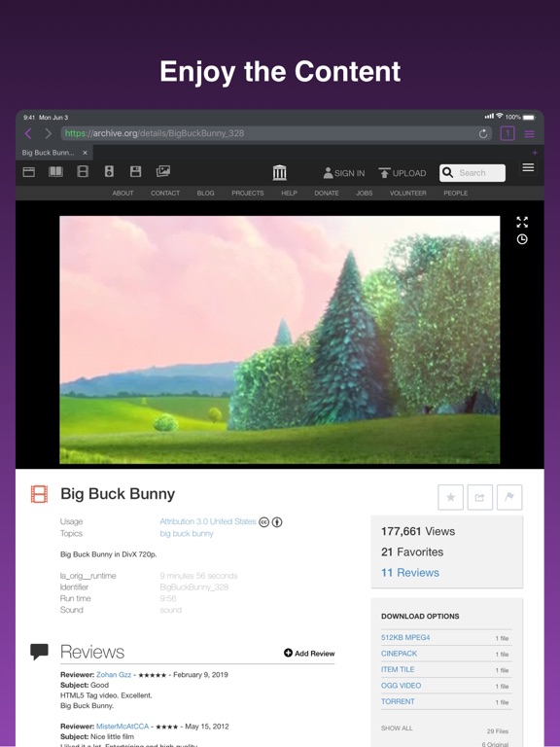
Task: Click the clock icon beside the video
Action: pos(522,239)
